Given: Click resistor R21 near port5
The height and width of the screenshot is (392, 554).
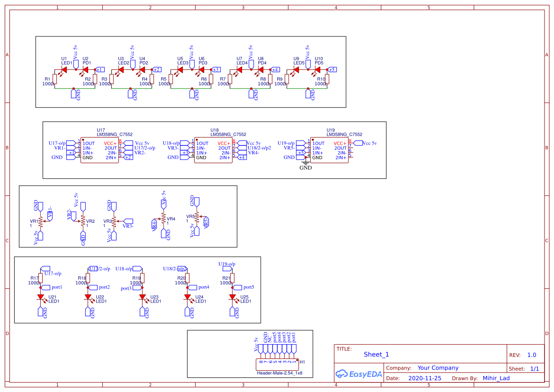Looking at the screenshot, I should click(x=232, y=277).
